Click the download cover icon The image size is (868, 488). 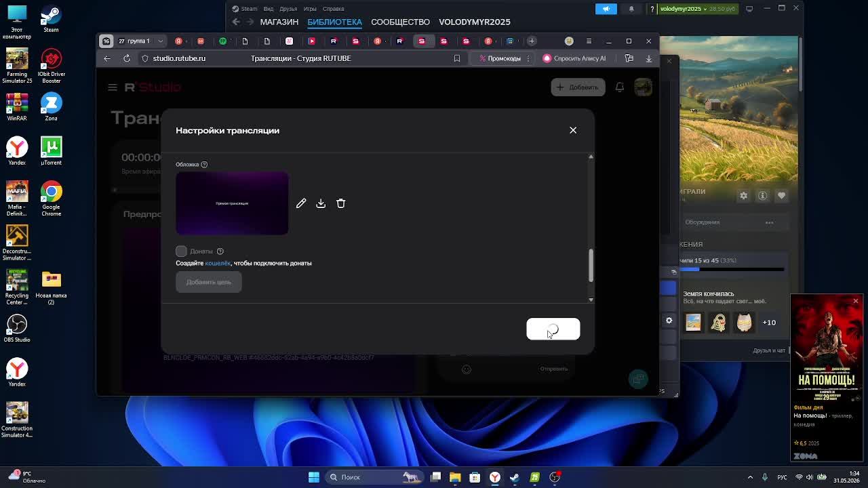tap(321, 203)
